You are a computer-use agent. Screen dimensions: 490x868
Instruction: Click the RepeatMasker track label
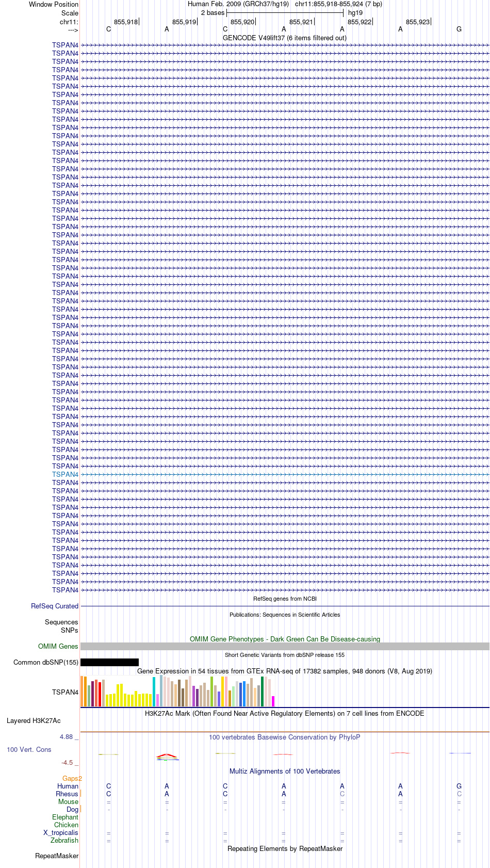coord(57,856)
